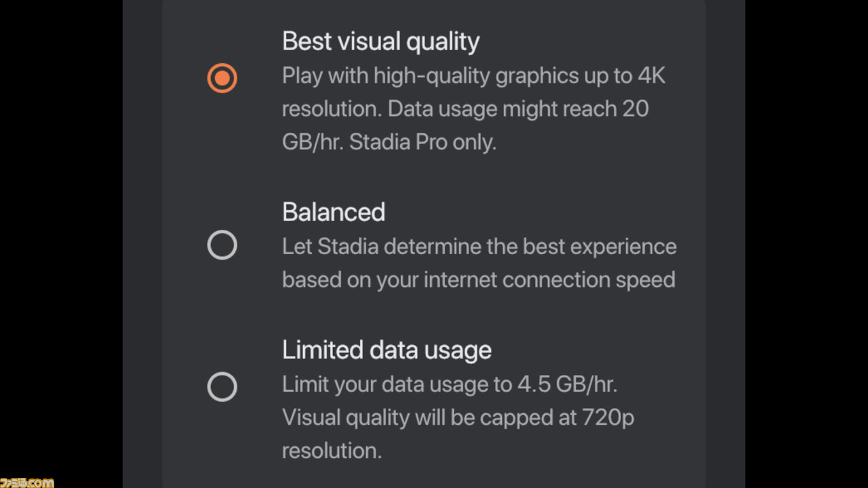Select the Balanced radio button
868x488 pixels.
point(222,245)
